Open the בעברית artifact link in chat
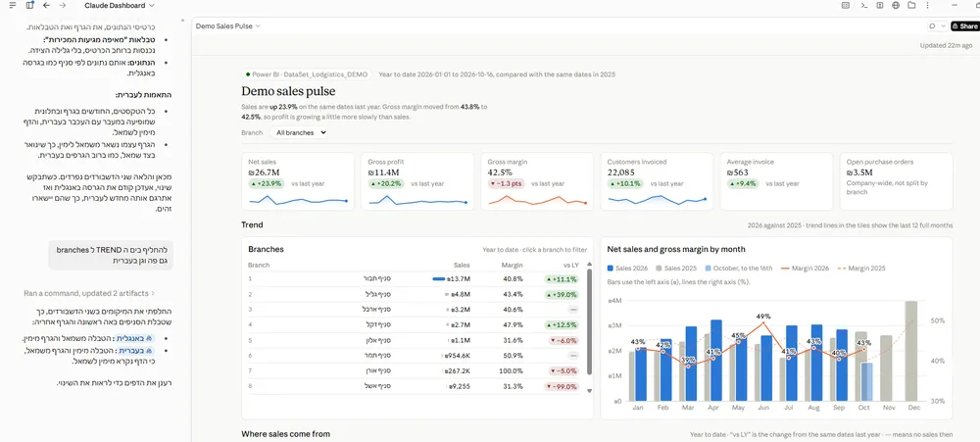 [135, 351]
